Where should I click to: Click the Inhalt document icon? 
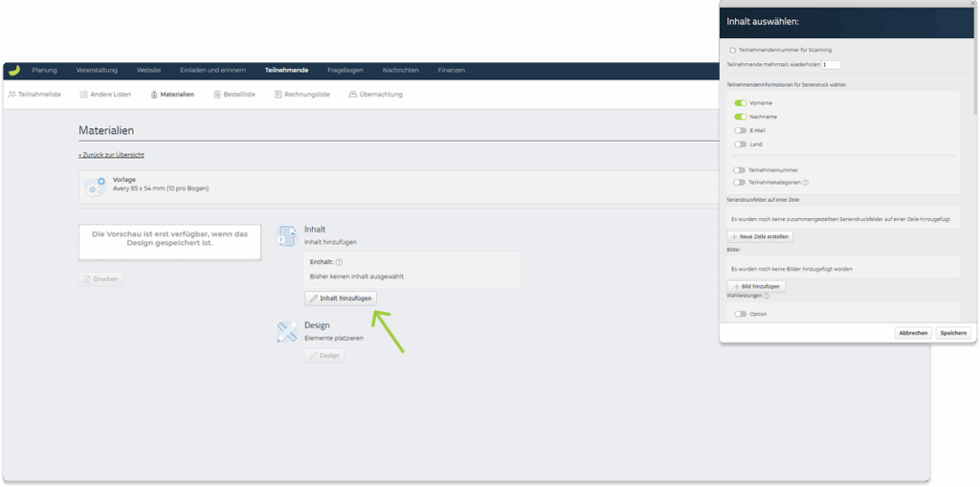287,235
